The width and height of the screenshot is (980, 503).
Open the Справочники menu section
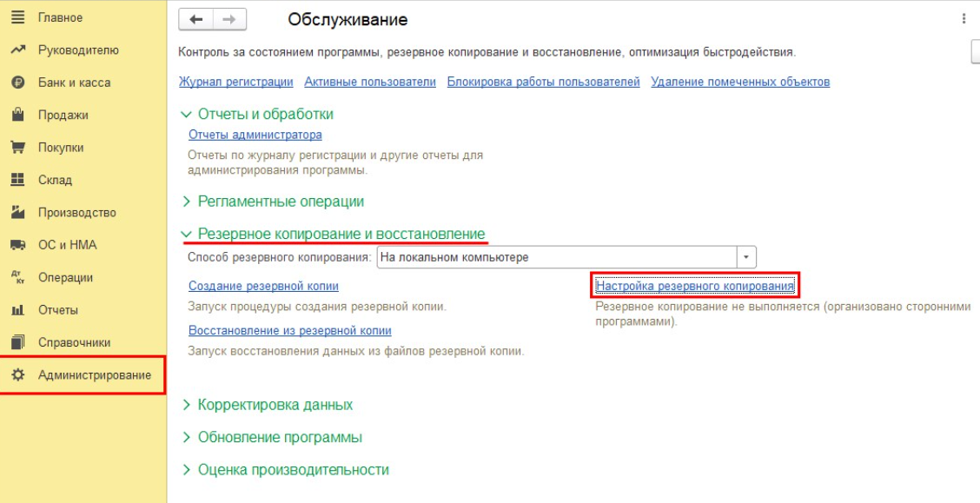(x=74, y=342)
